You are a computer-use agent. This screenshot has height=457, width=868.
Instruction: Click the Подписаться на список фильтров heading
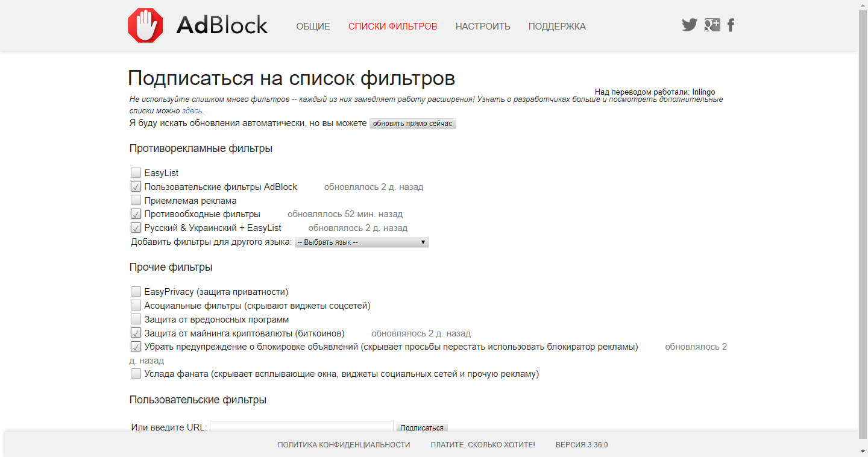click(x=291, y=78)
